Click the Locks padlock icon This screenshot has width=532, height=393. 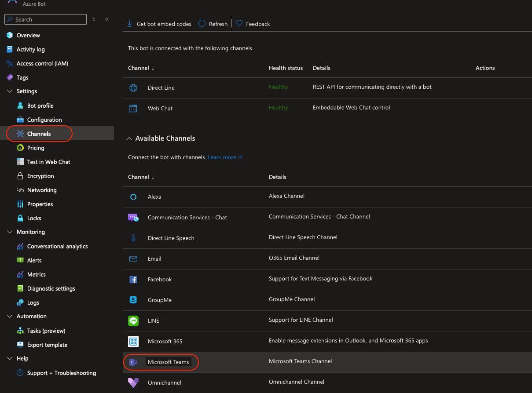[x=20, y=218]
